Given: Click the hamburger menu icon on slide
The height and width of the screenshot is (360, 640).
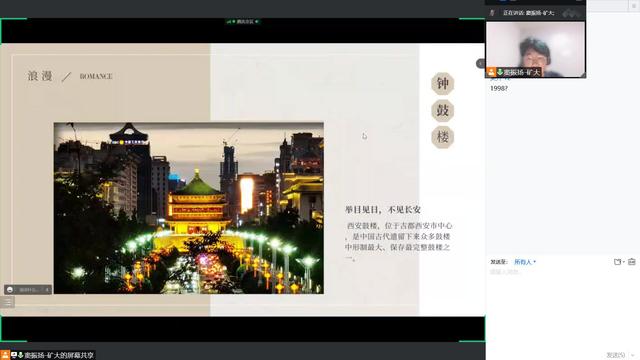Looking at the screenshot, I should point(7,302).
